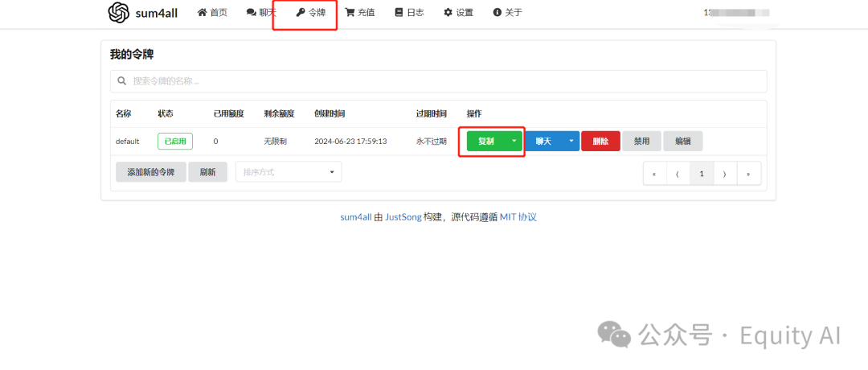Viewport: 868px width, 370px height.
Task: Click the 状态 column header
Action: click(x=166, y=113)
